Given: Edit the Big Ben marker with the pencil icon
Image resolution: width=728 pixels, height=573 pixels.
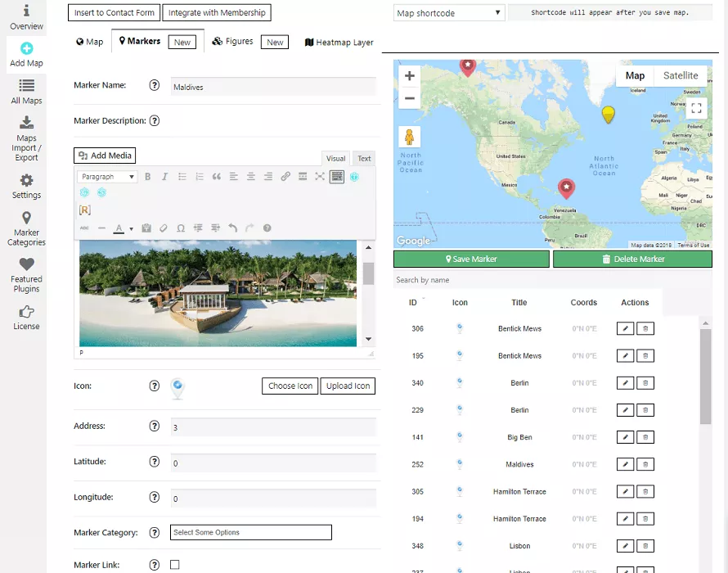Looking at the screenshot, I should click(x=625, y=437).
